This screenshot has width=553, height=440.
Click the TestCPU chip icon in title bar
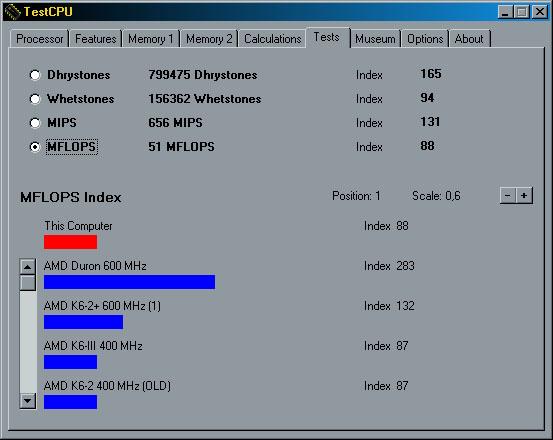tap(12, 12)
